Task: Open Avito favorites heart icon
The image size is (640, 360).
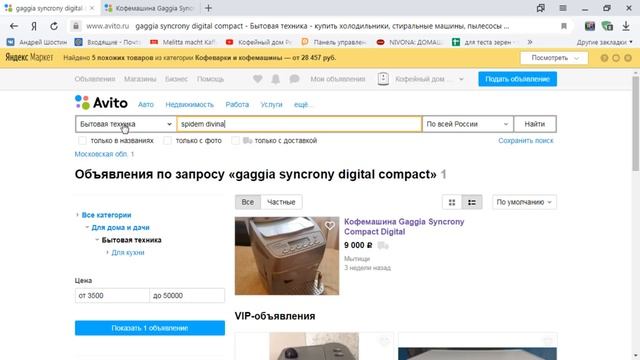Action: [258, 79]
